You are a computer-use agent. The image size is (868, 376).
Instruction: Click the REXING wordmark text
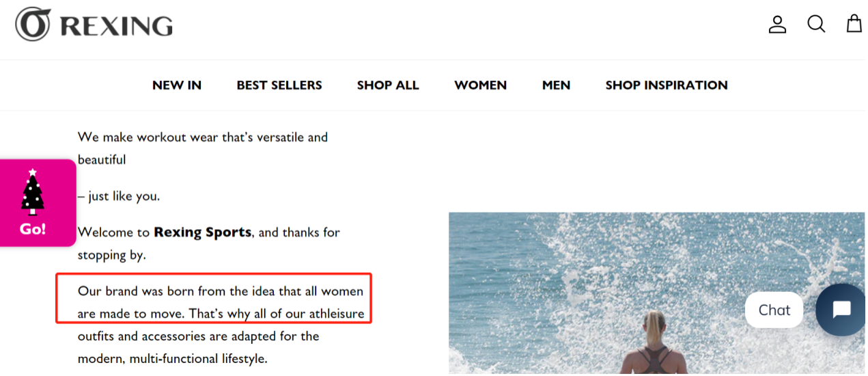116,26
